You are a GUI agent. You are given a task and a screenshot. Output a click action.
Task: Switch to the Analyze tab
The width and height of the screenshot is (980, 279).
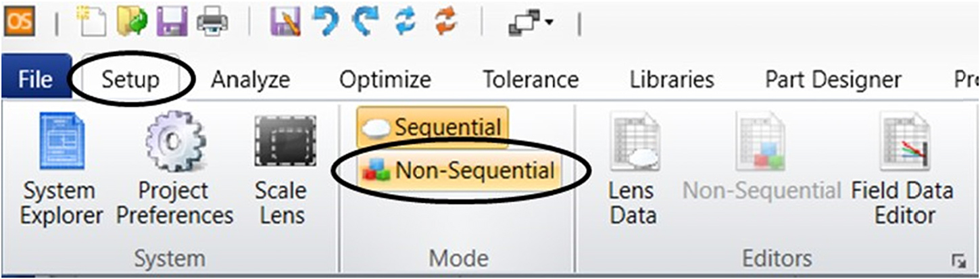pyautogui.click(x=250, y=80)
